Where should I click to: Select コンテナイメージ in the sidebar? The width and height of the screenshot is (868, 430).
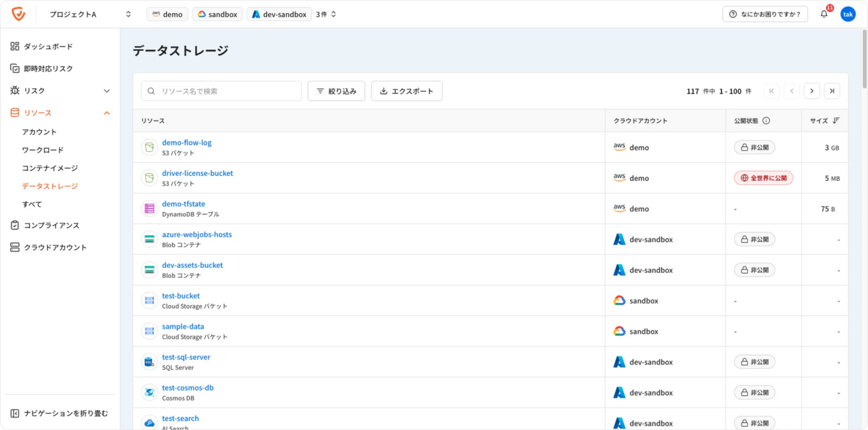coord(50,168)
